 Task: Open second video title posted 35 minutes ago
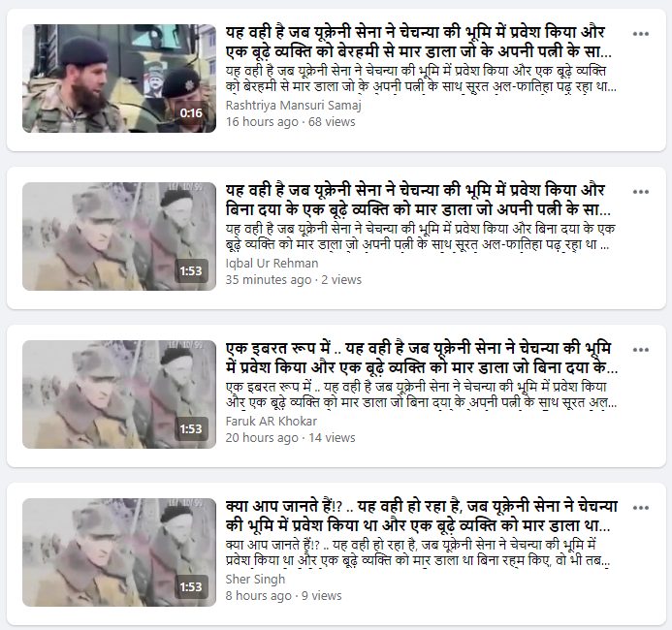click(x=419, y=200)
